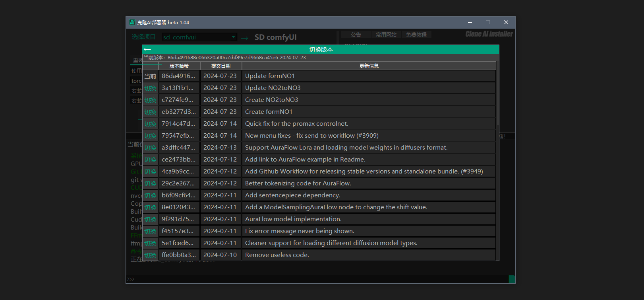Close the 克隆AI部署器 window
The height and width of the screenshot is (300, 644).
[x=506, y=22]
